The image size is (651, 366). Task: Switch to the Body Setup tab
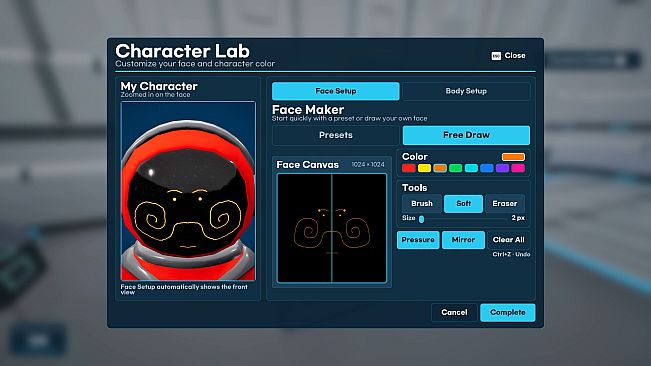point(466,91)
